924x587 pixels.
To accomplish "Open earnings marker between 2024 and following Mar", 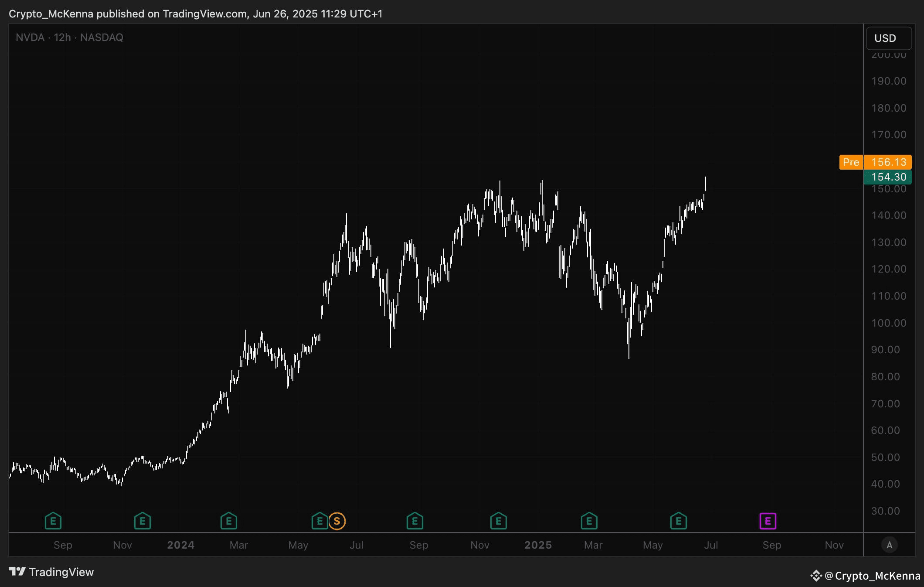I will (x=229, y=521).
